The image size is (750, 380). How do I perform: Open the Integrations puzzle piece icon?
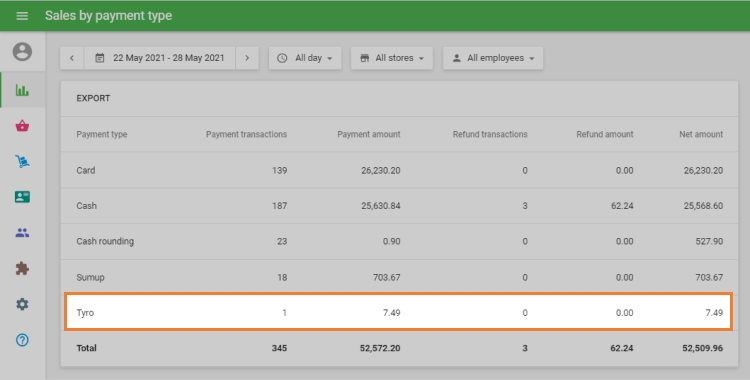tap(22, 268)
